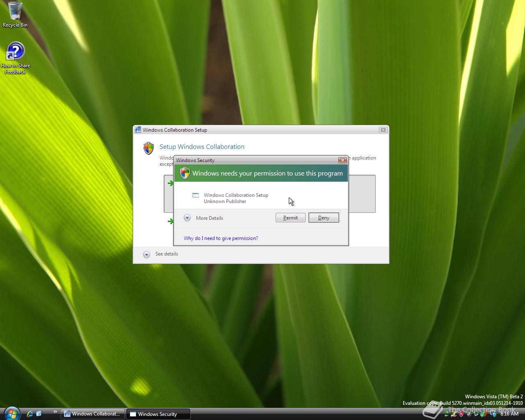The height and width of the screenshot is (420, 525).
Task: Click the red shield security alert tray icon
Action: pyautogui.click(x=461, y=414)
